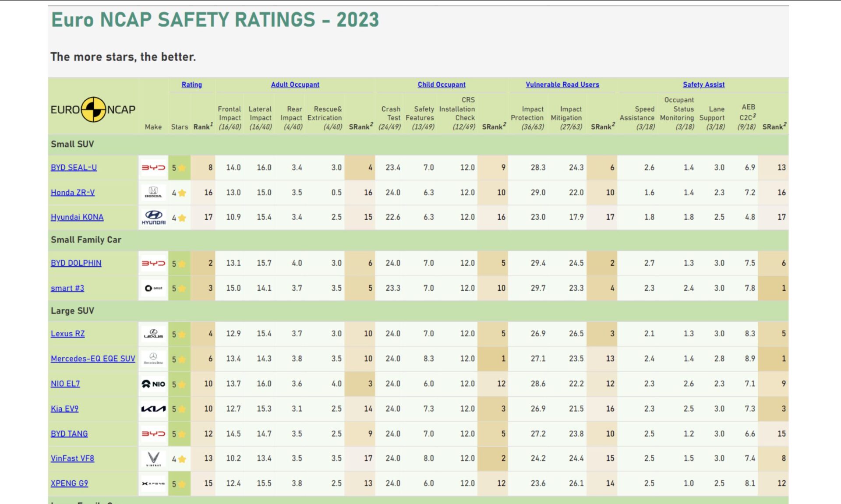Viewport: 841px width, 504px height.
Task: Click the BYD logo icon for SEAL-U
Action: click(x=152, y=167)
